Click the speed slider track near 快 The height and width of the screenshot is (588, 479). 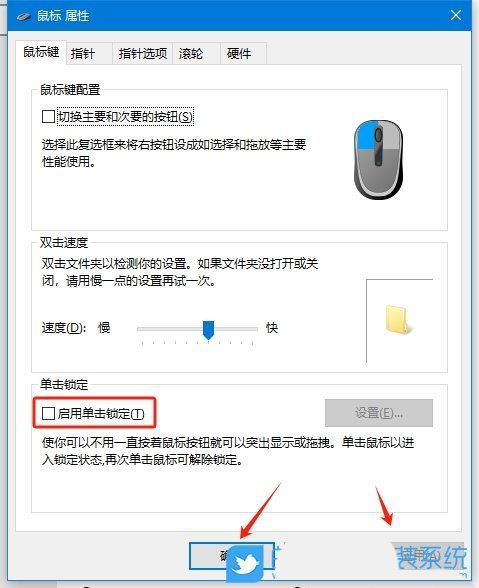248,329
